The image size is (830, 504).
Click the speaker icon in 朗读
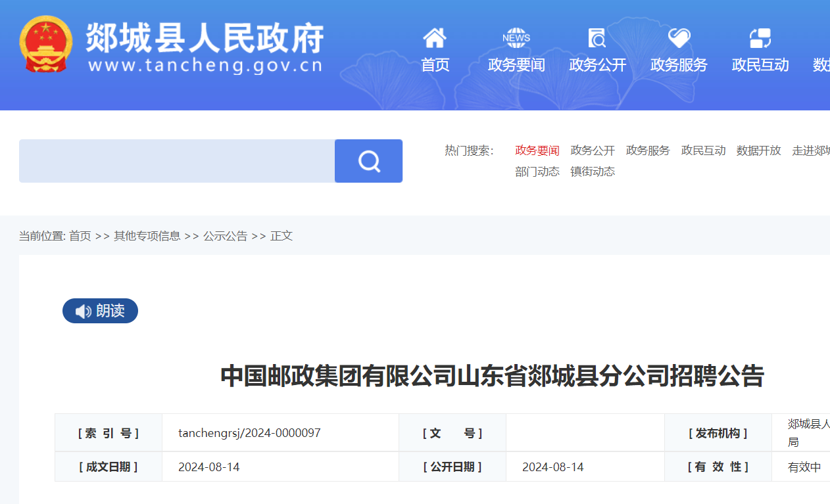click(x=84, y=311)
